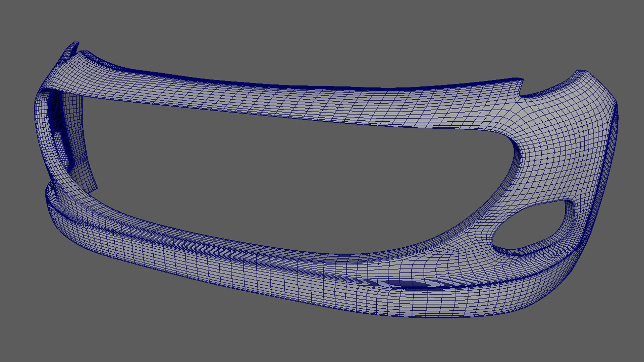
Task: Click empty gray background above the bumper model
Action: coord(322,34)
